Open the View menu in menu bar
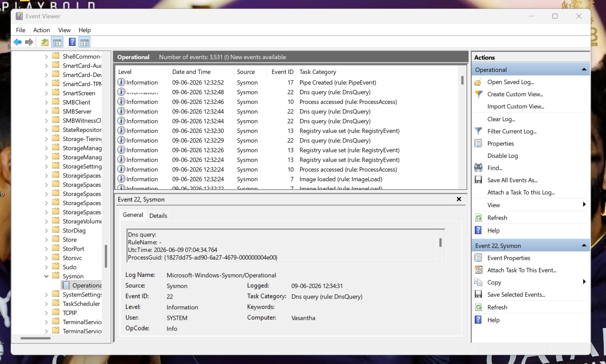 coord(64,30)
